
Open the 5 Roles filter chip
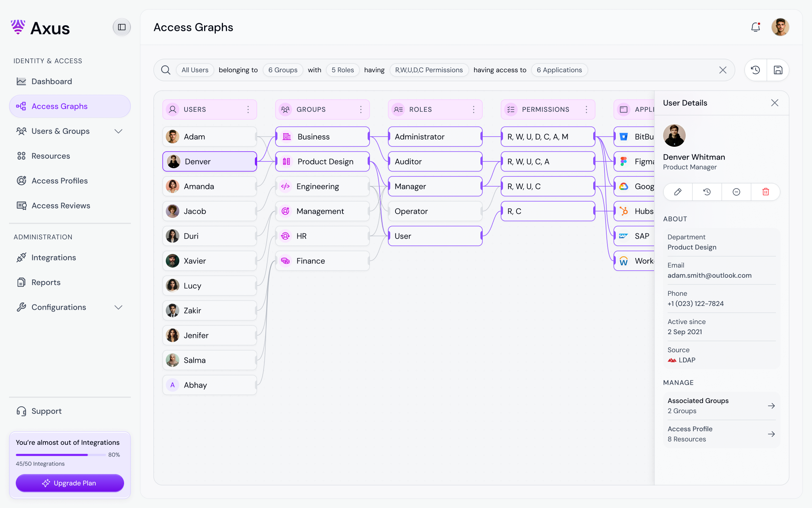coord(343,70)
